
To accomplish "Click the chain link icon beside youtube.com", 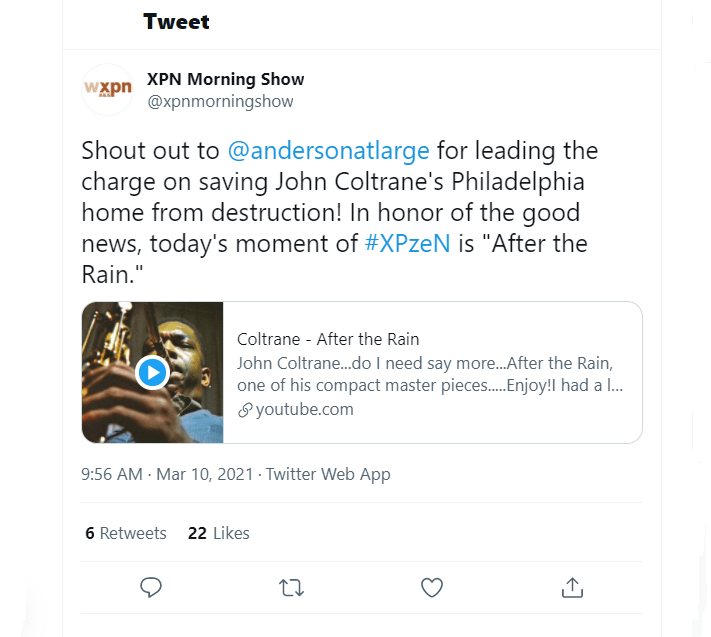I will 244,410.
